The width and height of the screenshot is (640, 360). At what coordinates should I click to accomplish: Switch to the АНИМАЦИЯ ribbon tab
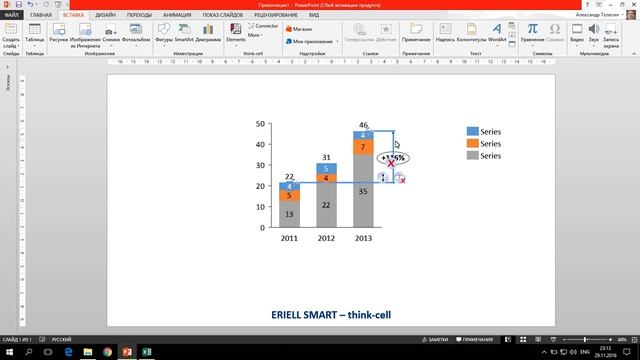177,15
